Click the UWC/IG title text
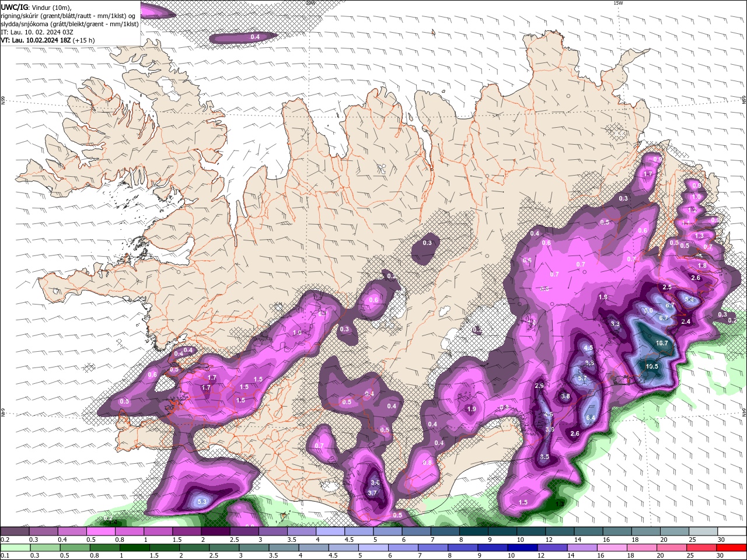The image size is (747, 560). (x=14, y=7)
